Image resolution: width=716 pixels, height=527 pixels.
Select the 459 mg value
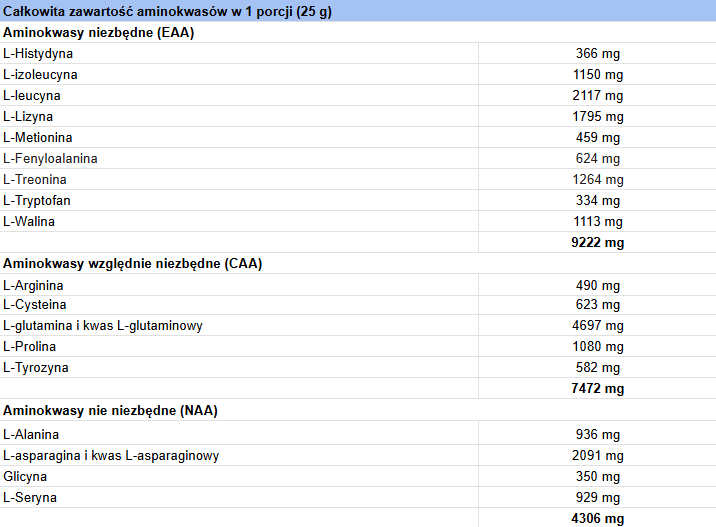tap(598, 138)
